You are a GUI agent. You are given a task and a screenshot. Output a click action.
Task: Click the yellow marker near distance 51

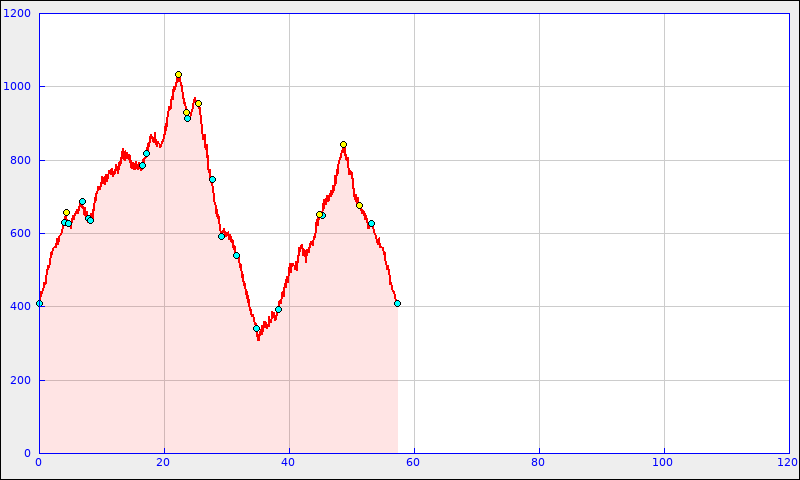pos(359,205)
